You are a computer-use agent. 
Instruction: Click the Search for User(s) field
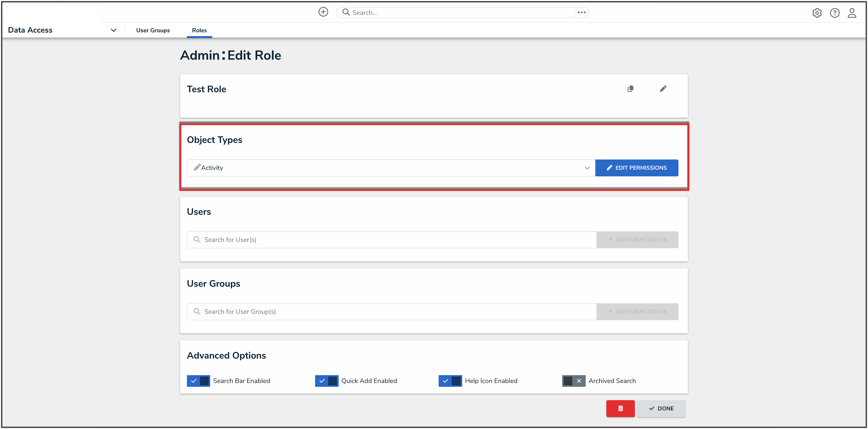(391, 240)
